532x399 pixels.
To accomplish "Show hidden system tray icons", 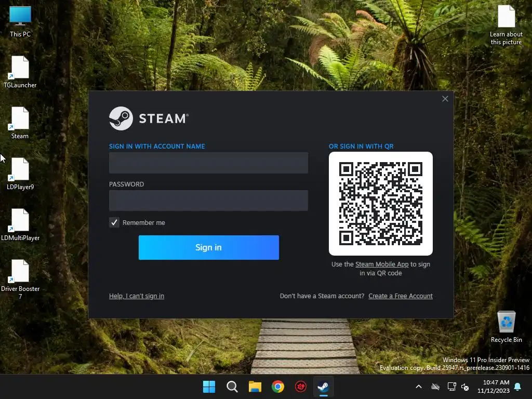I will coord(419,387).
